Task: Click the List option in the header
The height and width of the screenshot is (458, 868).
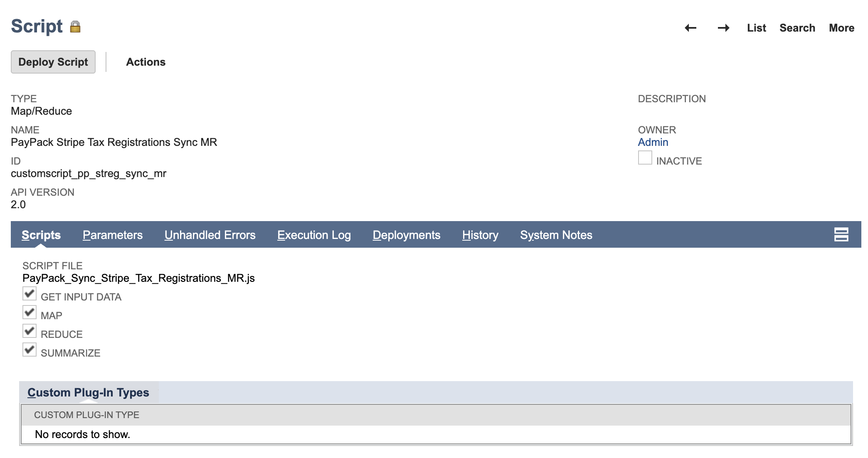Action: tap(756, 28)
